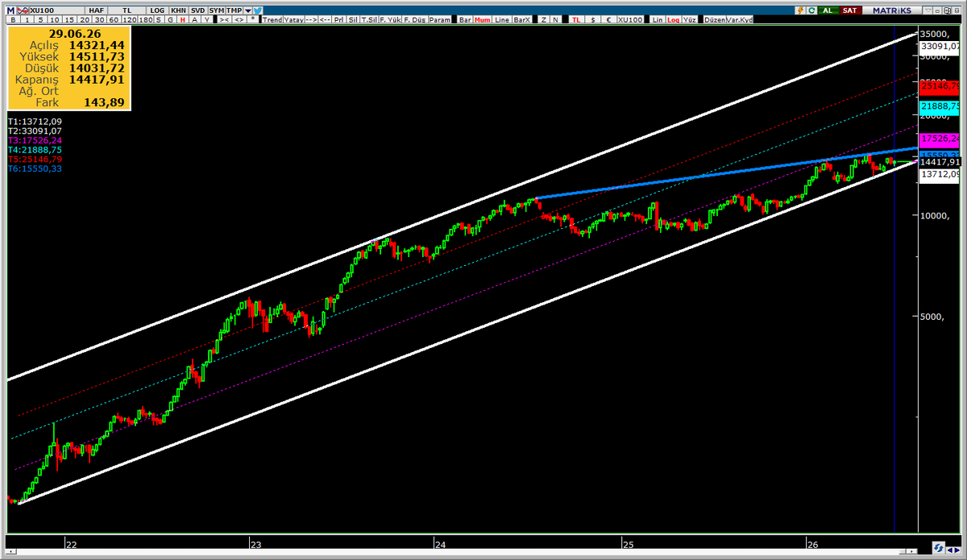This screenshot has width=967, height=560.
Task: Switch chart type to Mum candles
Action: 484,19
